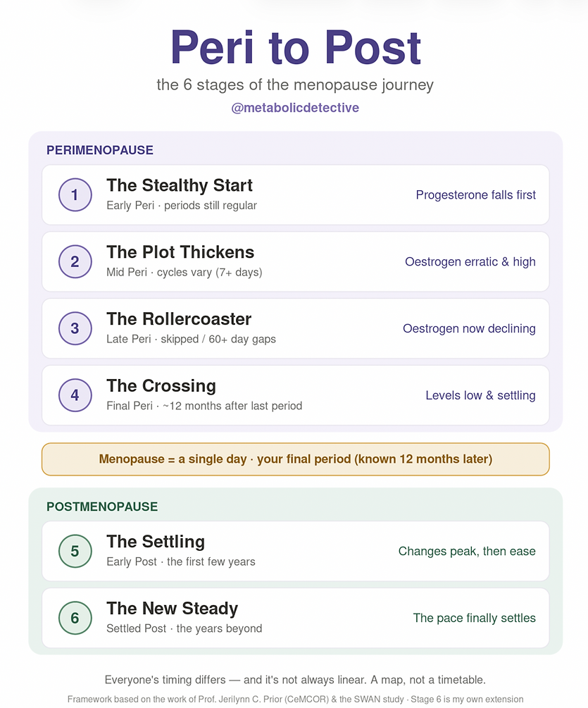Click The New Steady stage title

tap(172, 608)
